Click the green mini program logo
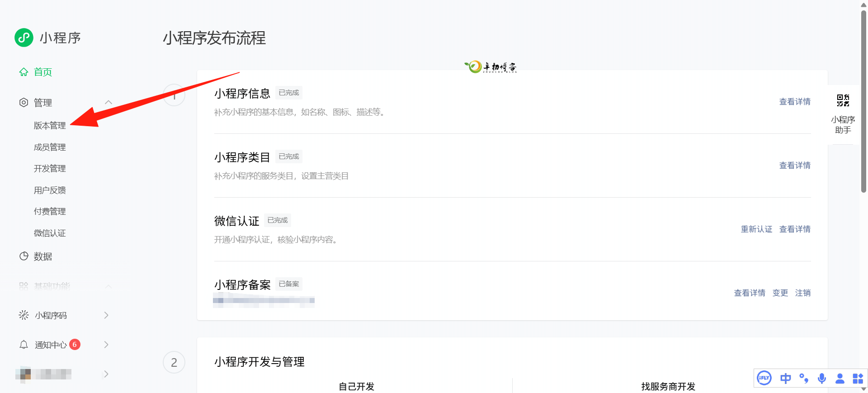868x393 pixels. click(x=24, y=38)
